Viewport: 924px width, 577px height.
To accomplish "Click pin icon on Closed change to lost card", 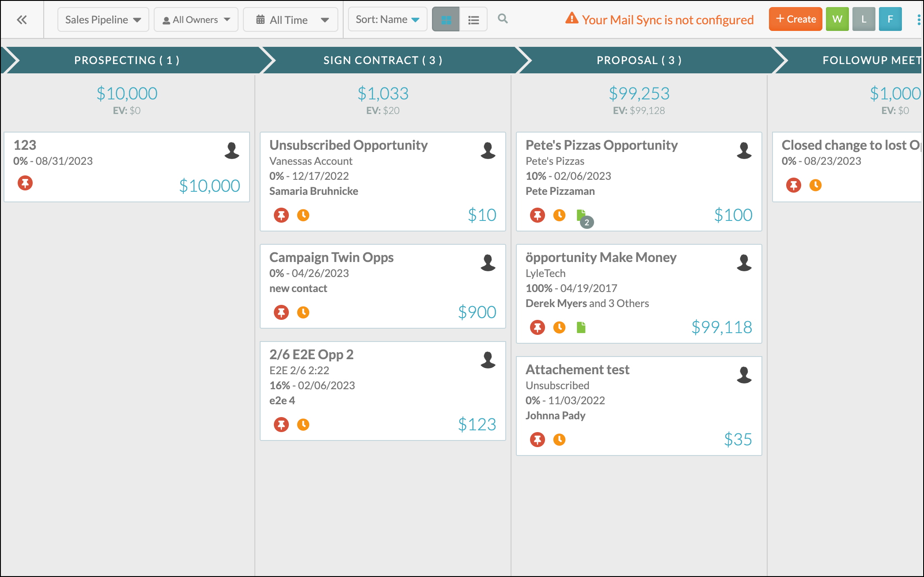I will 794,185.
